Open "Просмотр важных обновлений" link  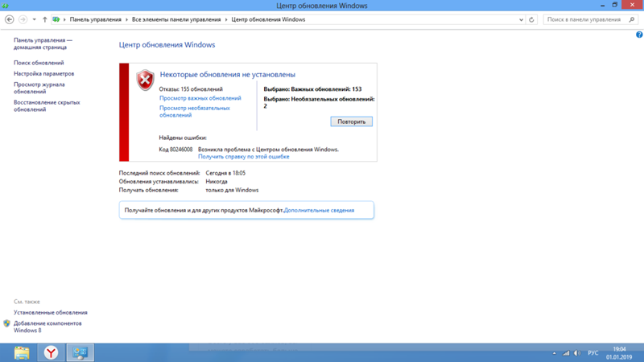coord(200,98)
